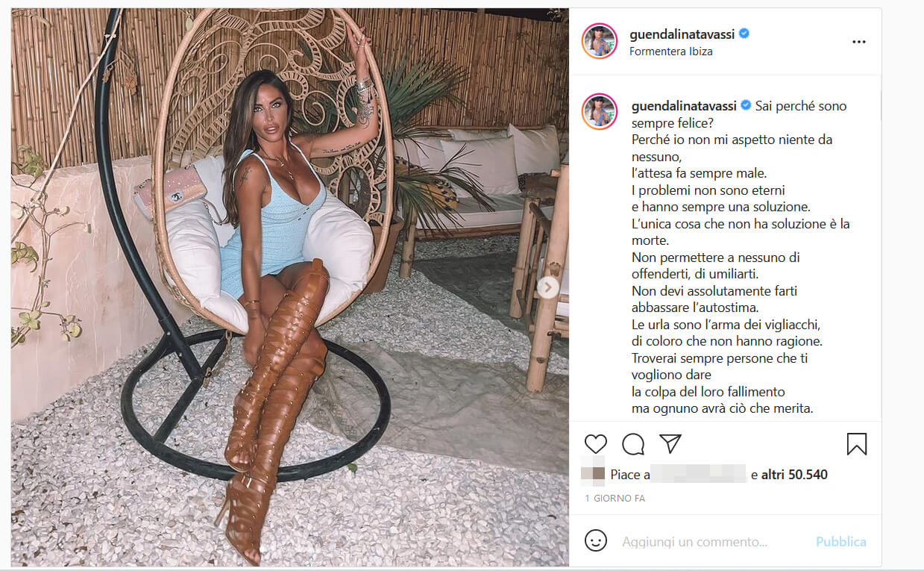Click the small liker avatar thumbnail
The width and height of the screenshot is (924, 571).
coord(593,474)
